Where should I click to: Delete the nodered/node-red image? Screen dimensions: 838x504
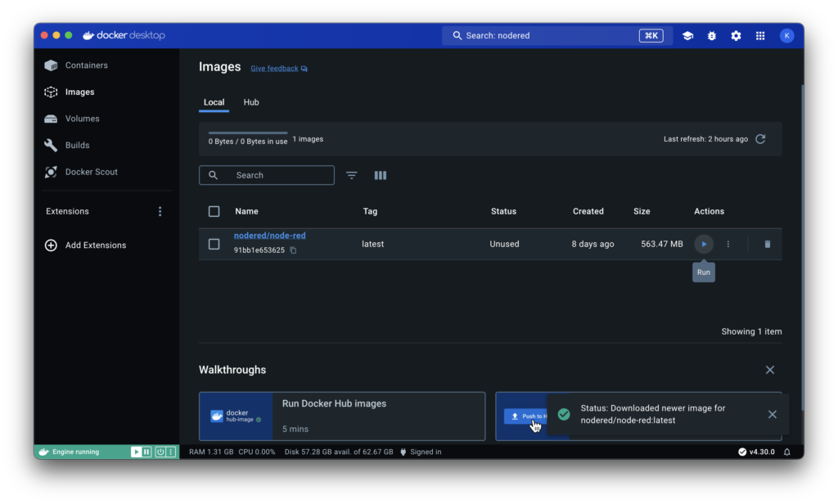(768, 245)
